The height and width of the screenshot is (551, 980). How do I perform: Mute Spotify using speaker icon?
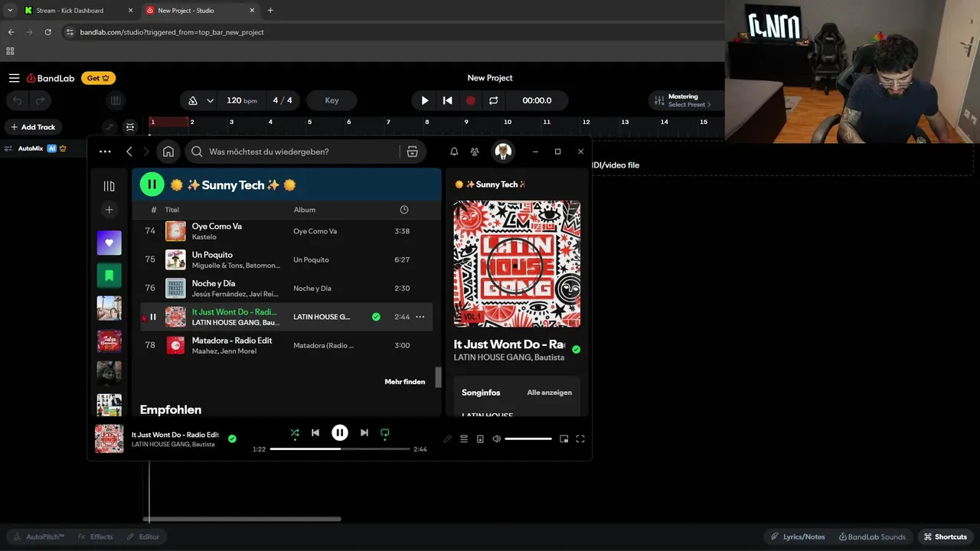[496, 439]
